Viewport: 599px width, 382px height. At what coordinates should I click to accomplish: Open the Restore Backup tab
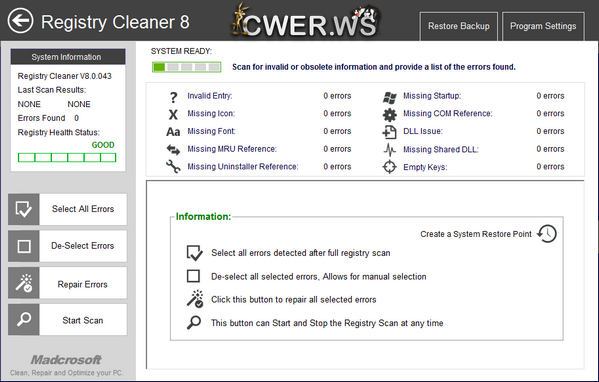click(x=458, y=26)
